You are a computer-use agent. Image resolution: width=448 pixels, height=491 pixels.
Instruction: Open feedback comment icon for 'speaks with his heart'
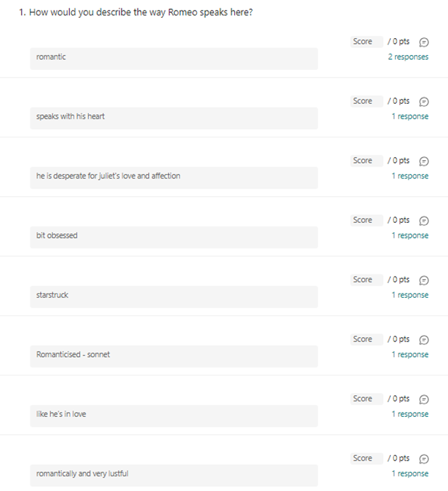click(x=424, y=102)
